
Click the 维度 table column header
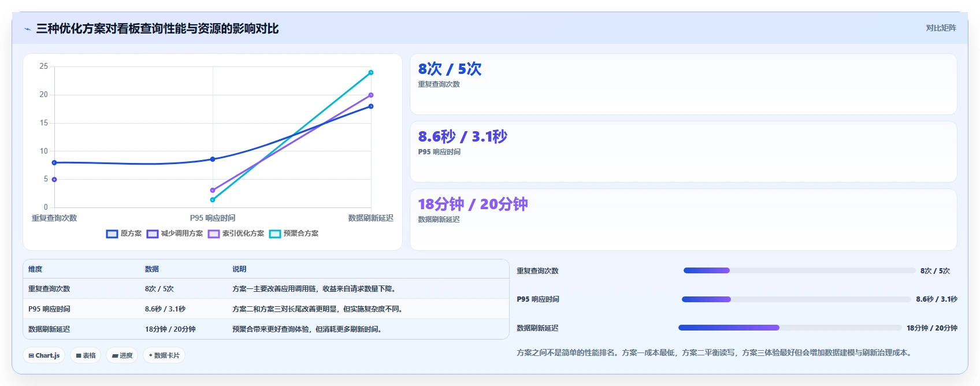tap(35, 269)
